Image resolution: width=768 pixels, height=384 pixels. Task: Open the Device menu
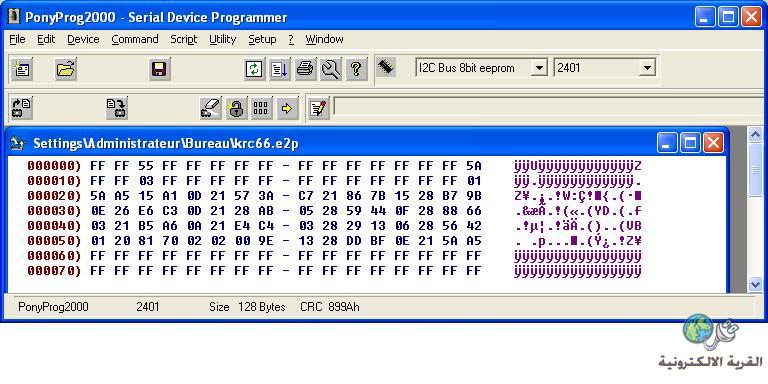[x=83, y=39]
